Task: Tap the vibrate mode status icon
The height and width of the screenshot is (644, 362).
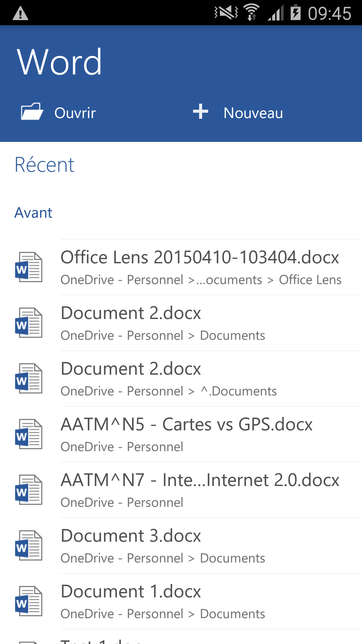Action: point(226,13)
